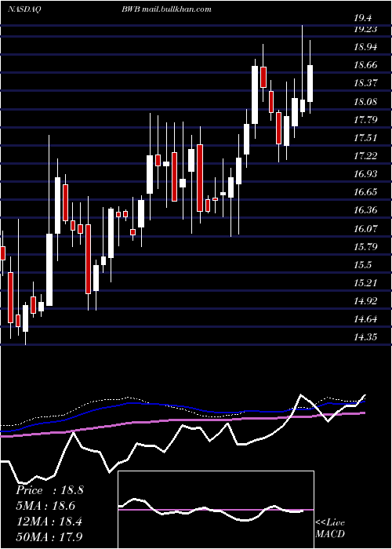Screen dimensions: 392x549
Task: Click the 17.79 price axis label
Action: 365,120
